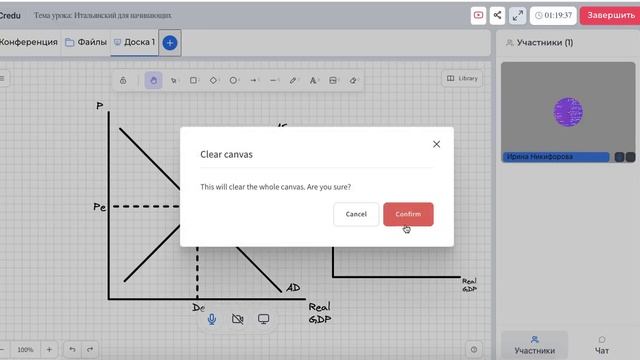
Task: Select the Insert image tool
Action: coord(333,80)
